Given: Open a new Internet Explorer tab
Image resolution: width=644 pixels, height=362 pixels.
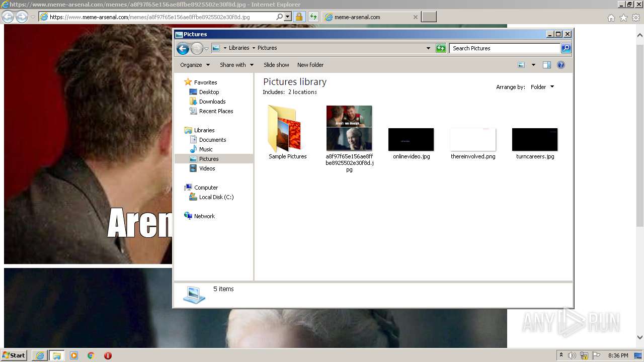Looking at the screenshot, I should 429,17.
